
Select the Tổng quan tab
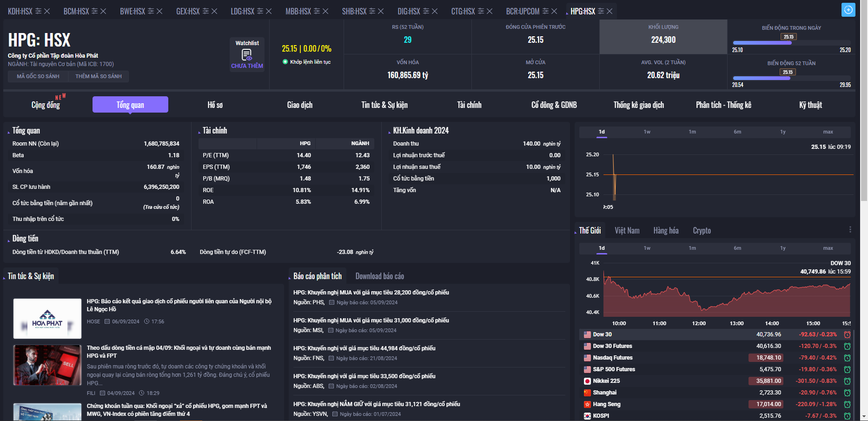(x=130, y=105)
